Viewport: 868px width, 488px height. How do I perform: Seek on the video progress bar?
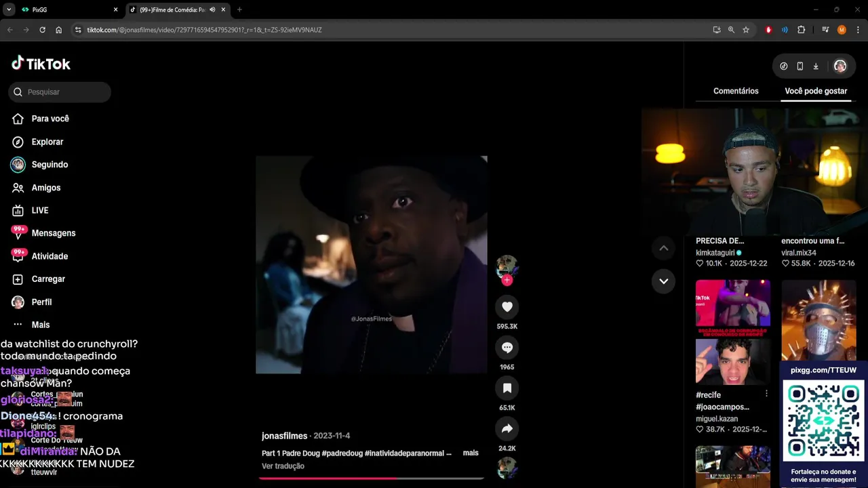(371, 479)
